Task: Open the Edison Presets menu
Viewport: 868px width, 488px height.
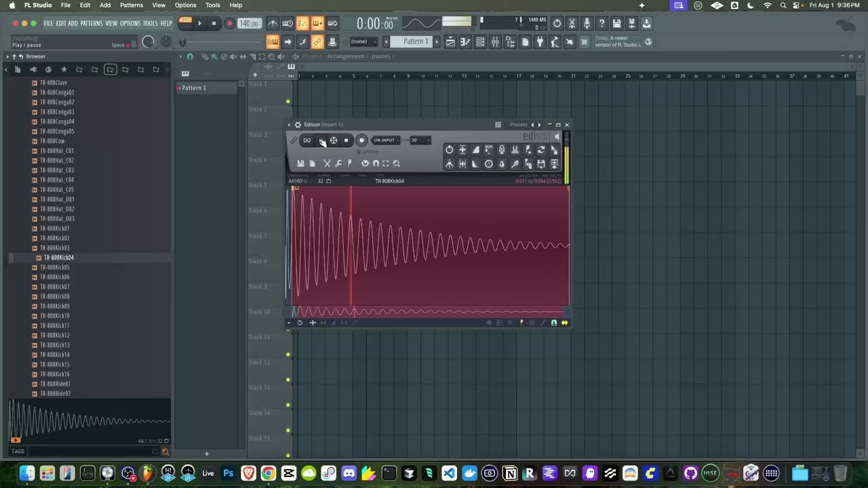Action: coord(518,125)
